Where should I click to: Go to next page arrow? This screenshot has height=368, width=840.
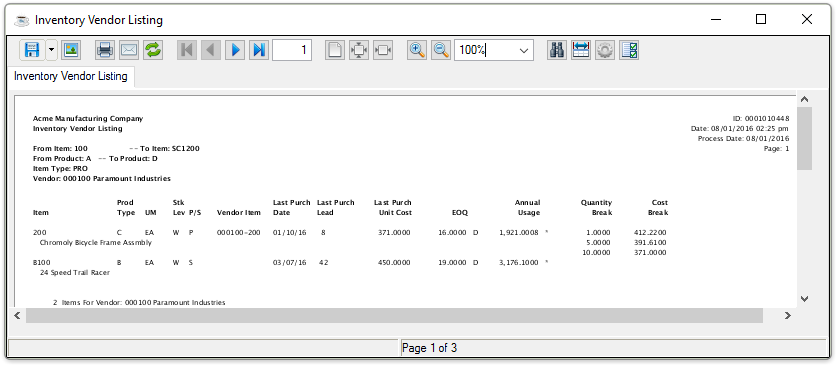click(x=235, y=50)
